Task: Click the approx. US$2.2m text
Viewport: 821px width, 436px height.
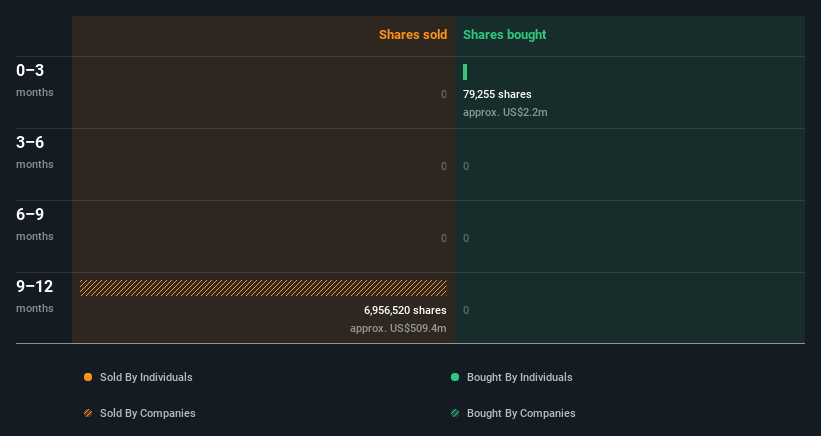Action: click(x=505, y=113)
